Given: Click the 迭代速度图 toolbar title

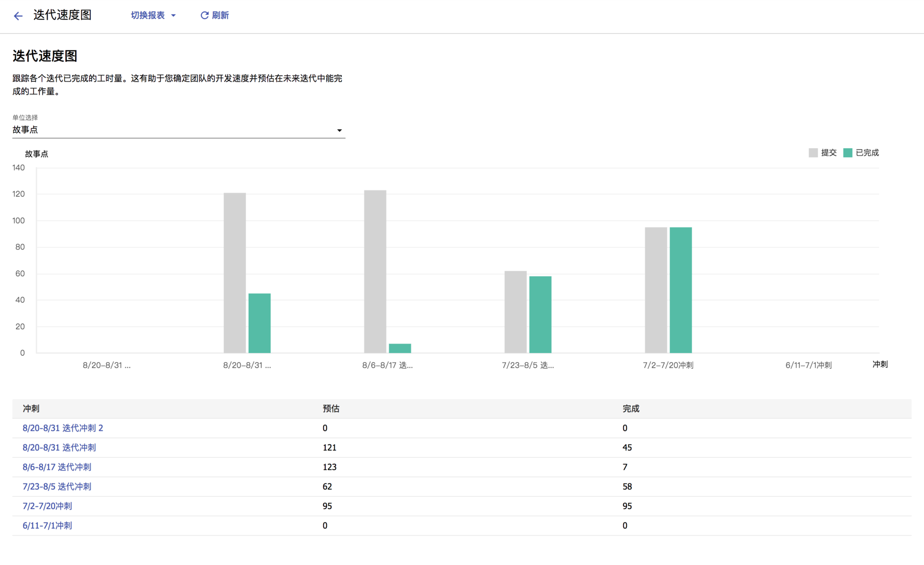Looking at the screenshot, I should click(63, 15).
